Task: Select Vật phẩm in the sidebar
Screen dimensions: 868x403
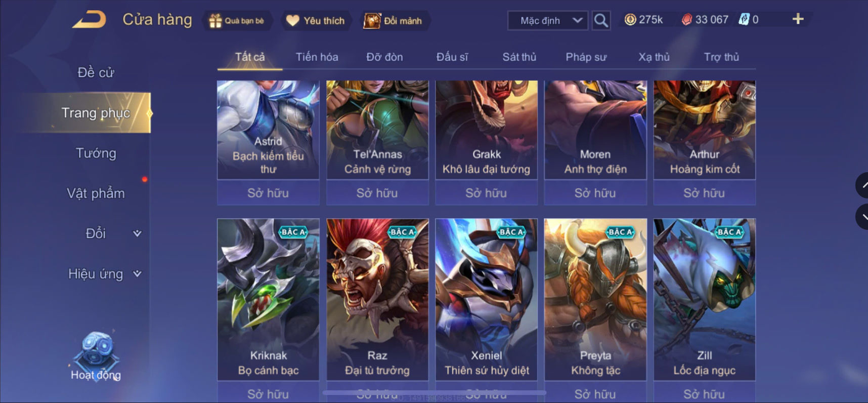Action: coord(96,193)
